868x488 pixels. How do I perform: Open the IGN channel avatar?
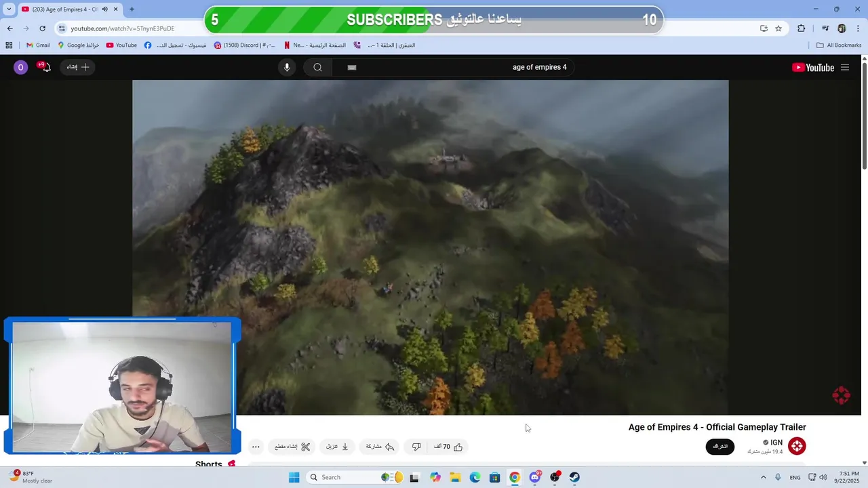pyautogui.click(x=797, y=446)
